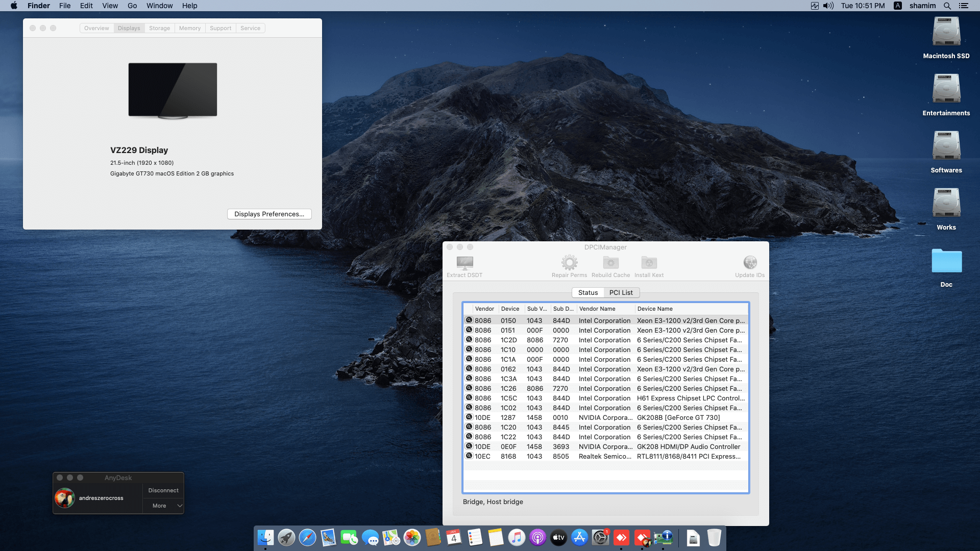This screenshot has height=551, width=980.
Task: Click Install Kext in DPCIManager
Action: (649, 267)
